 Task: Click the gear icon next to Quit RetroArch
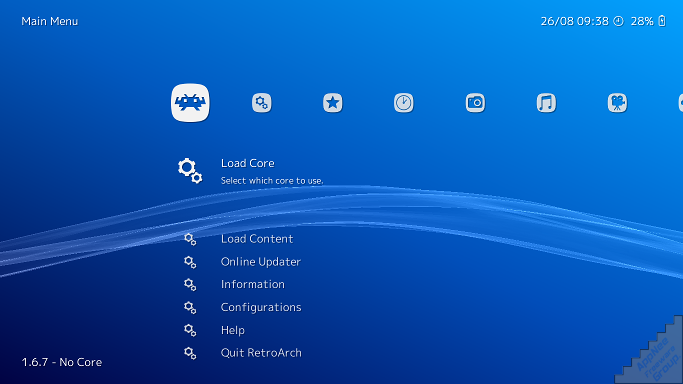[x=190, y=353]
